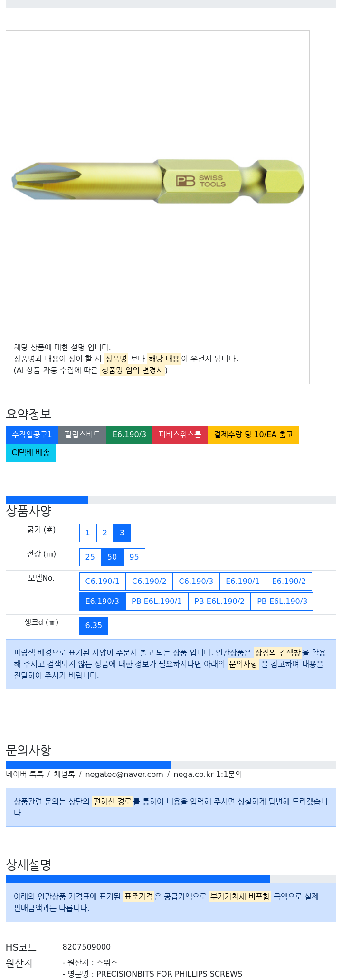
Task: Select model E6.190/2
Action: point(289,582)
